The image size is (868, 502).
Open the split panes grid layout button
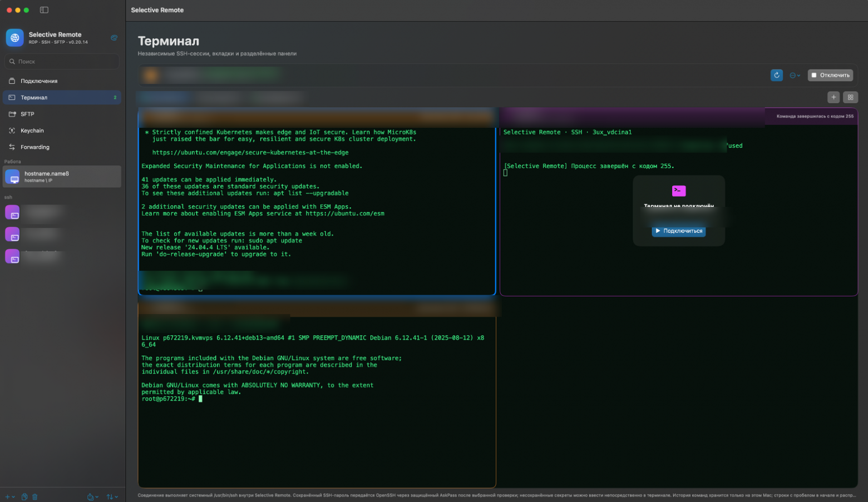coord(850,97)
